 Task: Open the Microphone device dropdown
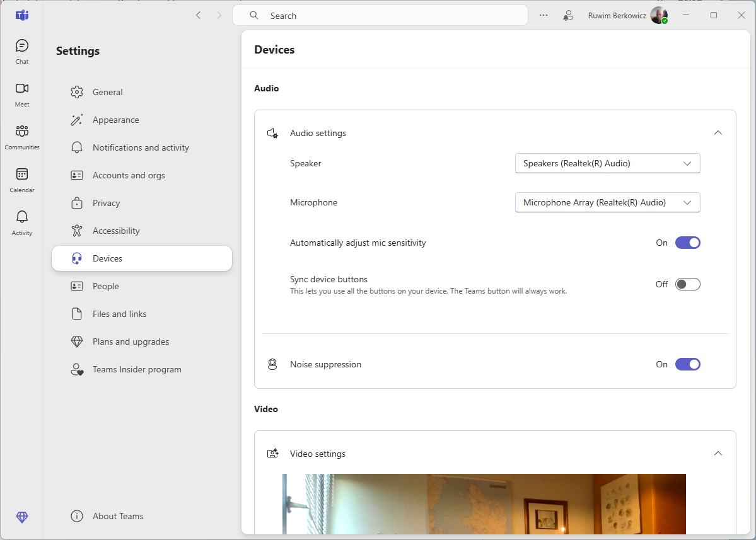pyautogui.click(x=607, y=202)
